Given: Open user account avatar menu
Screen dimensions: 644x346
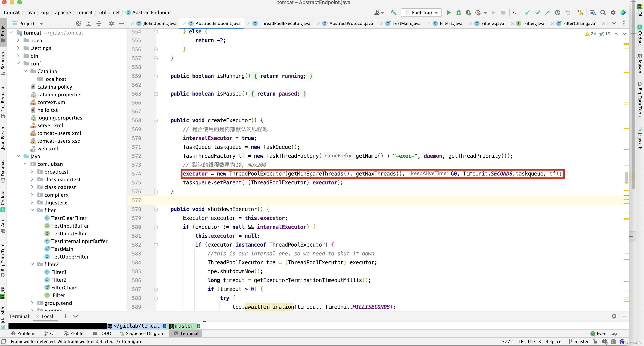Looking at the screenshot, I should click(379, 13).
